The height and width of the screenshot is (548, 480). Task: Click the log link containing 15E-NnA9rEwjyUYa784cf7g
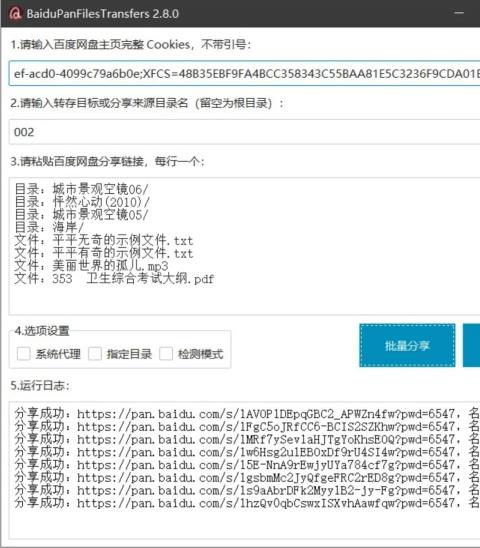tap(266, 465)
